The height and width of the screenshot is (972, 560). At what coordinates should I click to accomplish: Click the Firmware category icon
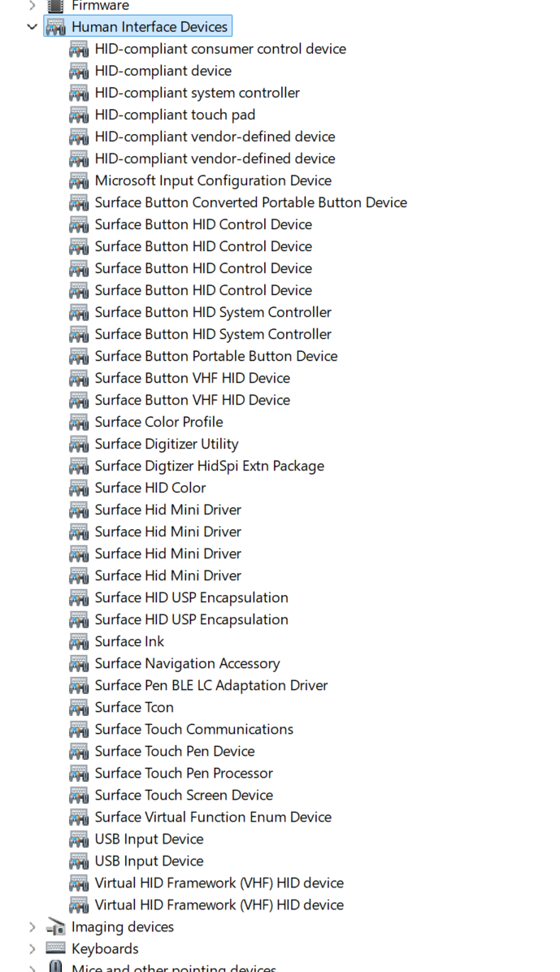[55, 6]
